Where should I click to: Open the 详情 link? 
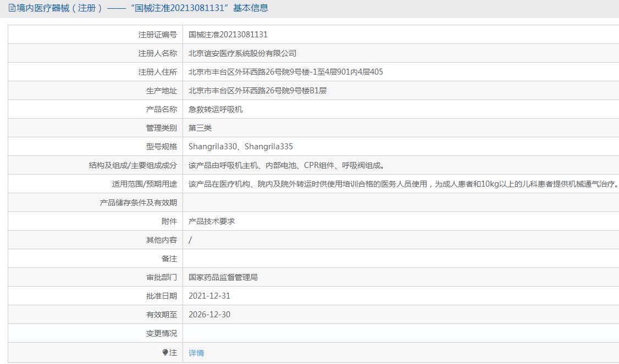[196, 353]
